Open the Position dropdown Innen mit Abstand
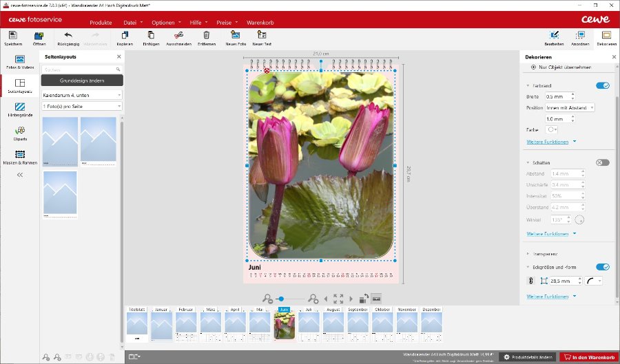The image size is (620, 364). pos(570,107)
